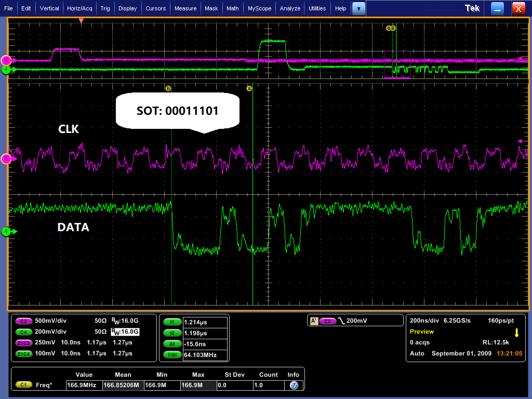Click the yellow temperature indicator icon
The height and width of the screenshot is (399, 532).
click(516, 332)
